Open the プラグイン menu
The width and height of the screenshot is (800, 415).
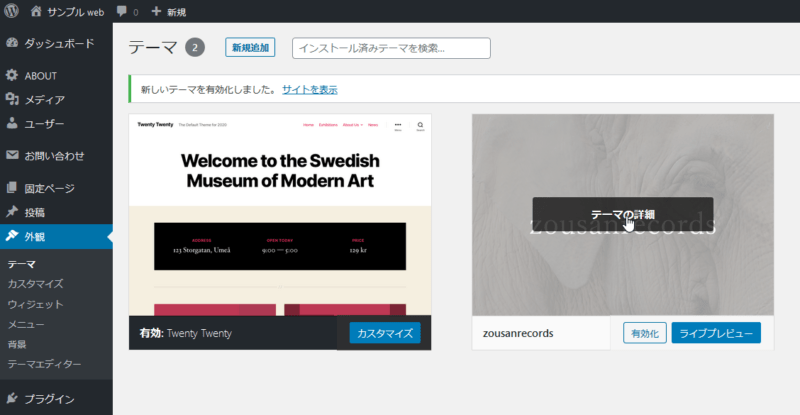tap(49, 399)
